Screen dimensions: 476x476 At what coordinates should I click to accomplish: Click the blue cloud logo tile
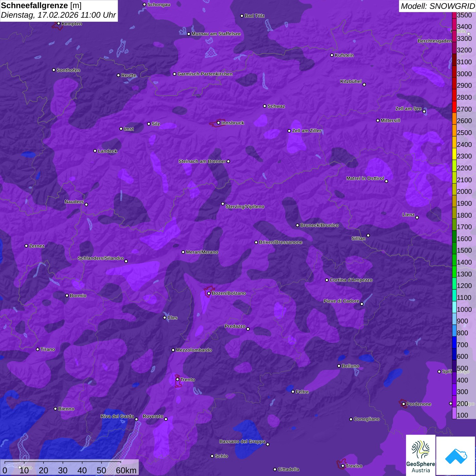coord(456,455)
